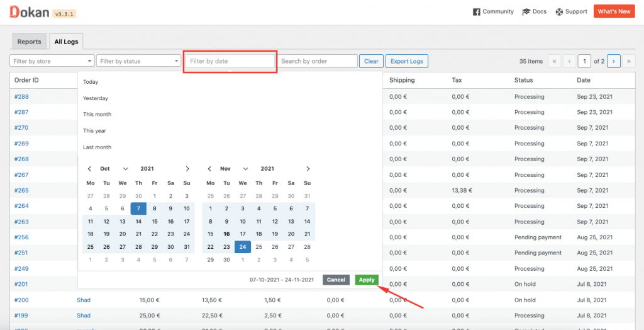This screenshot has width=644, height=330.
Task: Open the Docs link
Action: tap(534, 11)
